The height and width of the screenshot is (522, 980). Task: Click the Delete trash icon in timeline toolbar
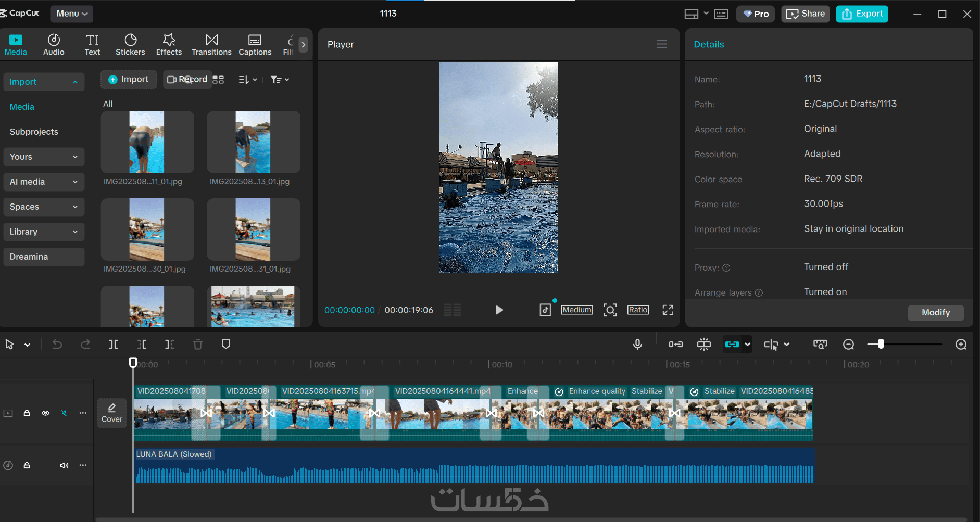click(197, 344)
